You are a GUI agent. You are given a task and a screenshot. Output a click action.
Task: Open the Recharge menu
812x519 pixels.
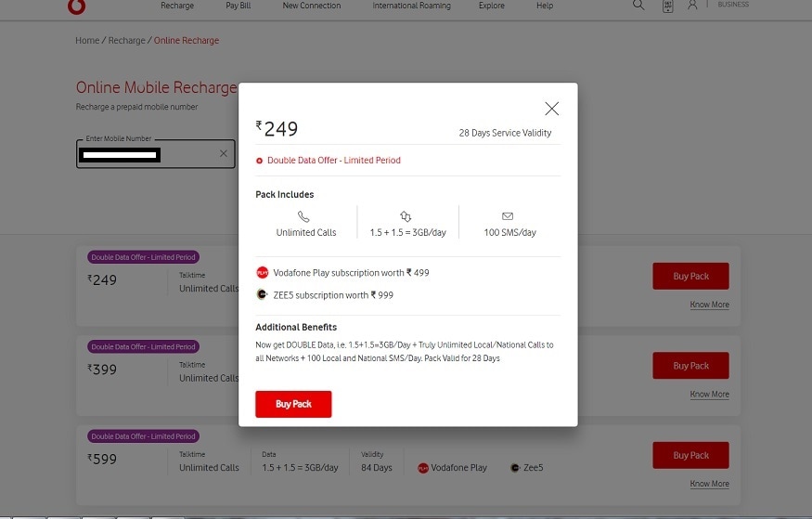coord(177,6)
